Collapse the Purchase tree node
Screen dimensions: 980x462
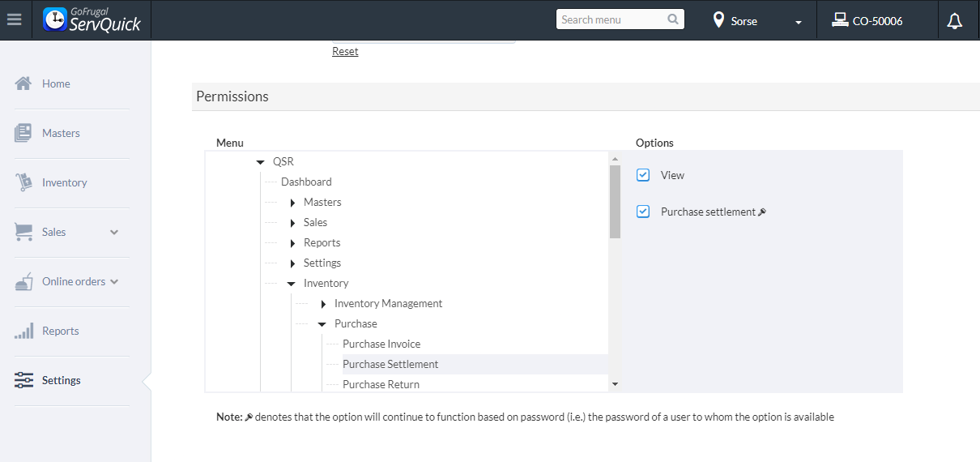click(322, 324)
